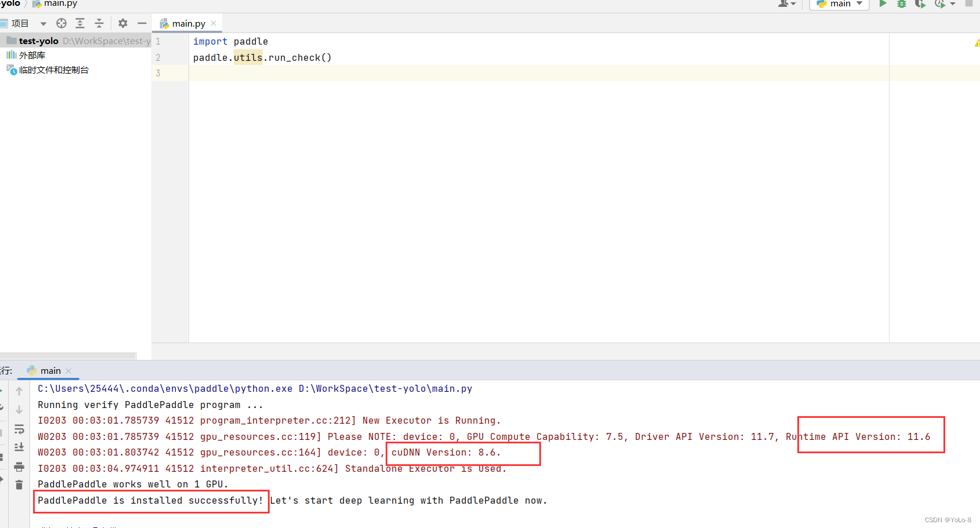Click the main.py breadcrumb in the navigation bar

point(55,3)
